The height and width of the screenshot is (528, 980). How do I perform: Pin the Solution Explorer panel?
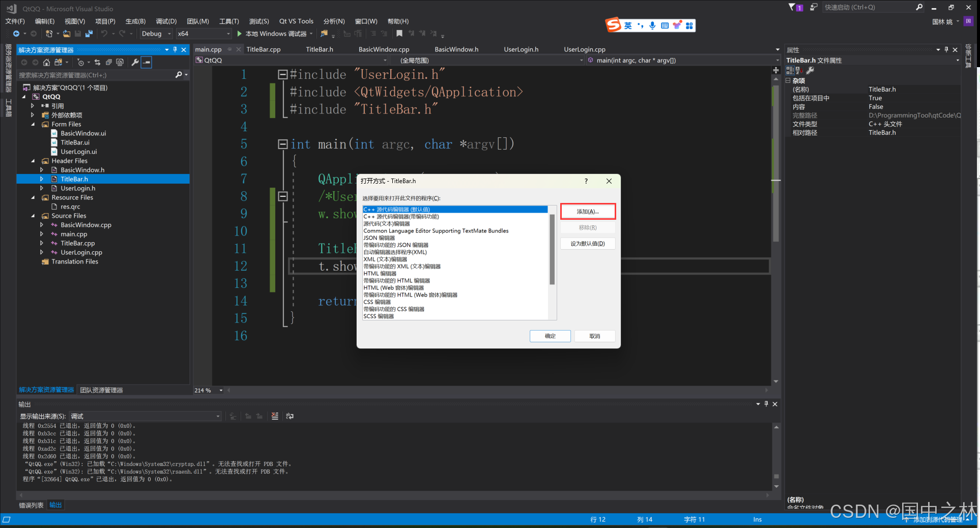tap(175, 49)
